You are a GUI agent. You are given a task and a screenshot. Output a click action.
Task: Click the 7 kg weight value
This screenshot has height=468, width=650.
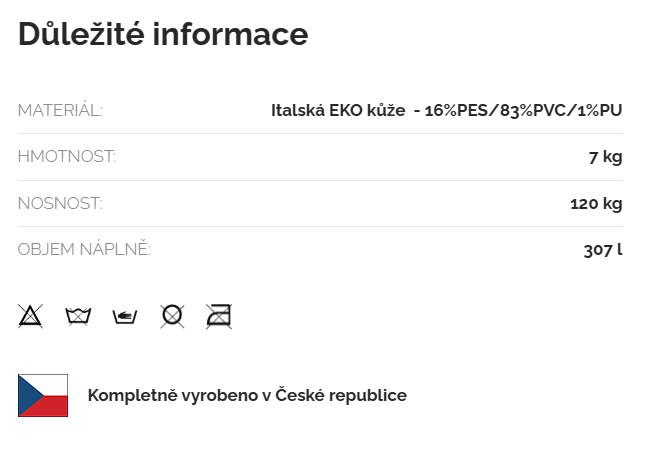[605, 157]
